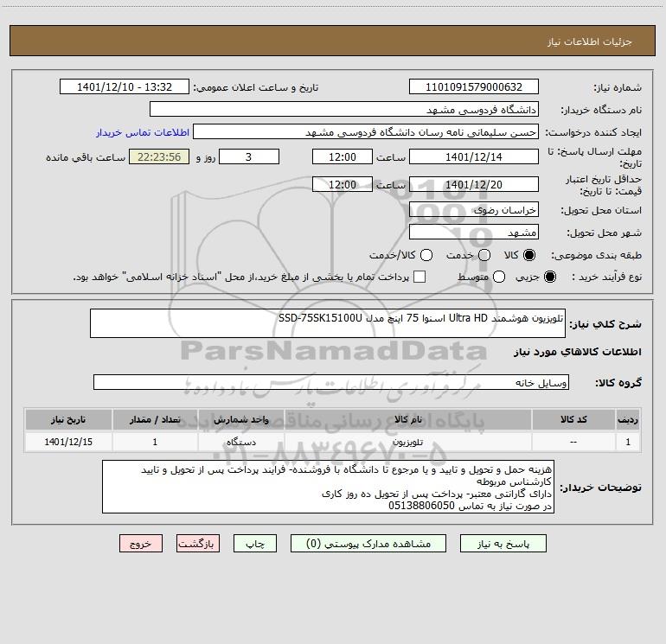Click the واحد شمارش column header
The width and height of the screenshot is (666, 644).
tap(240, 419)
